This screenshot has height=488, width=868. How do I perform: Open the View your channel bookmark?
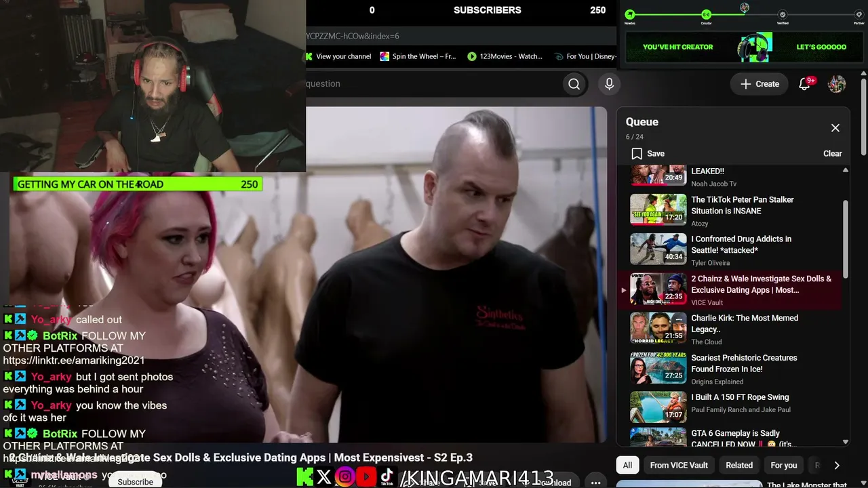coord(338,56)
